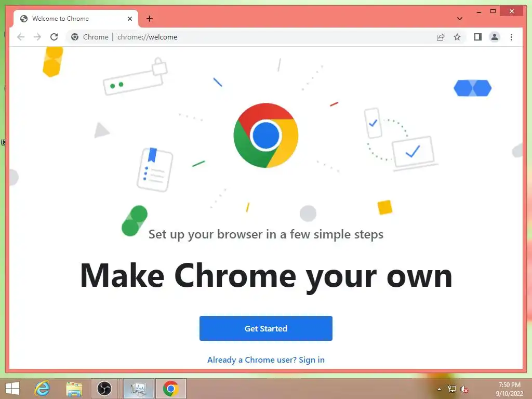
Task: Open File Explorer from the taskbar
Action: [74, 389]
